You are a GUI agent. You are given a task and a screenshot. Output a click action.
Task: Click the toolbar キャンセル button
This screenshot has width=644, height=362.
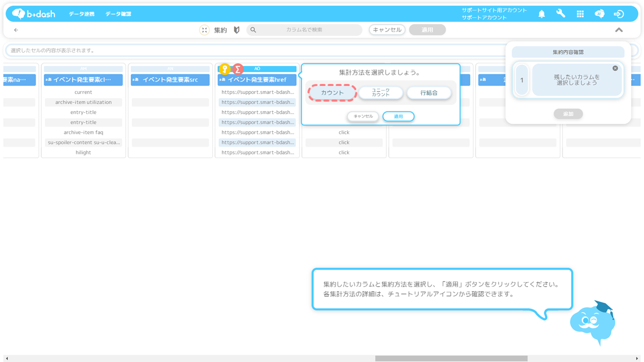(387, 30)
